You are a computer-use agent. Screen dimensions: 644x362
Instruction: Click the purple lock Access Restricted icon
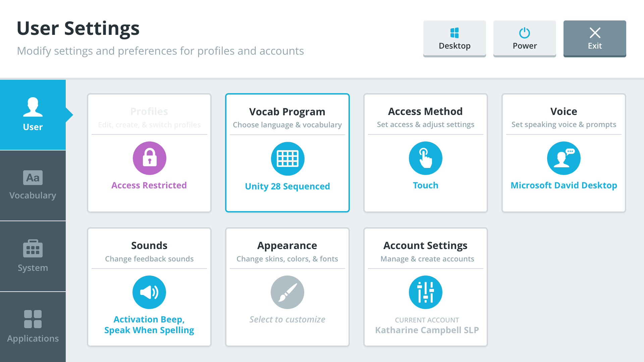[x=149, y=158]
